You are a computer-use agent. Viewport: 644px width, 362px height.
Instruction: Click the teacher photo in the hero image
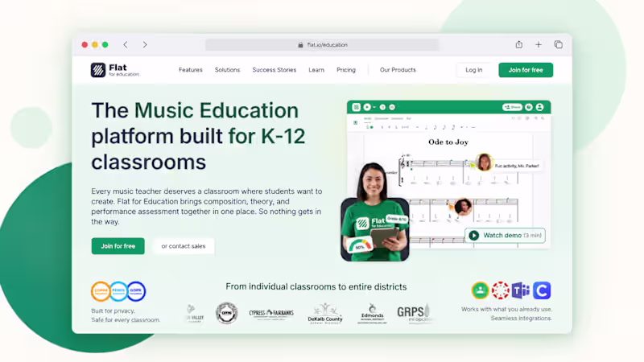pyautogui.click(x=374, y=212)
